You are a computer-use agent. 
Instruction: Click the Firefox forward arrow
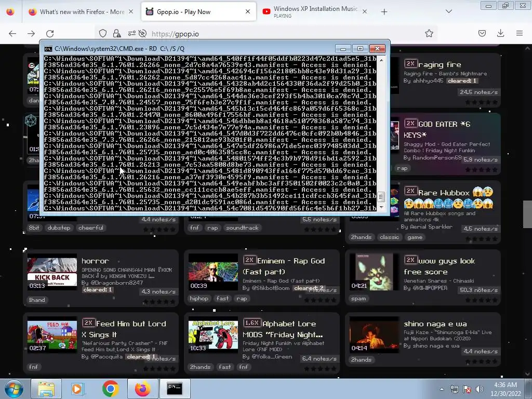tap(31, 34)
